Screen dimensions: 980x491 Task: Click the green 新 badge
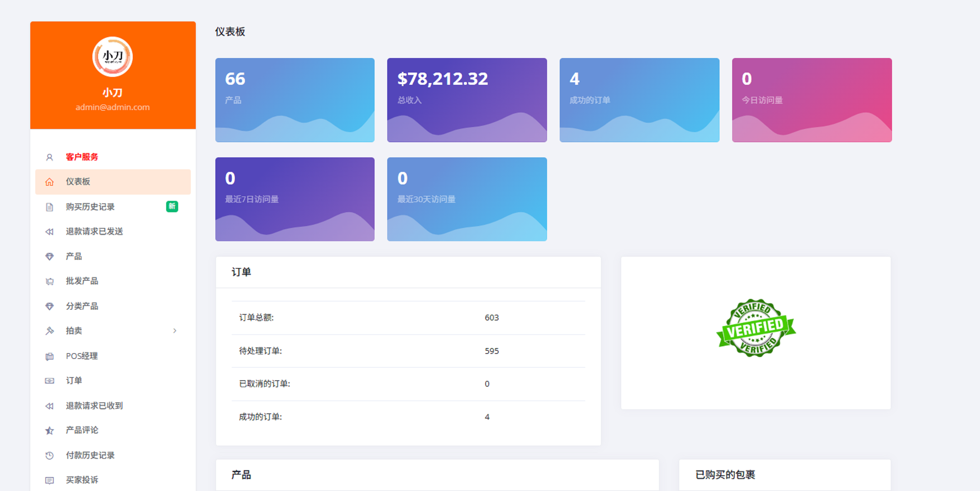click(x=172, y=206)
